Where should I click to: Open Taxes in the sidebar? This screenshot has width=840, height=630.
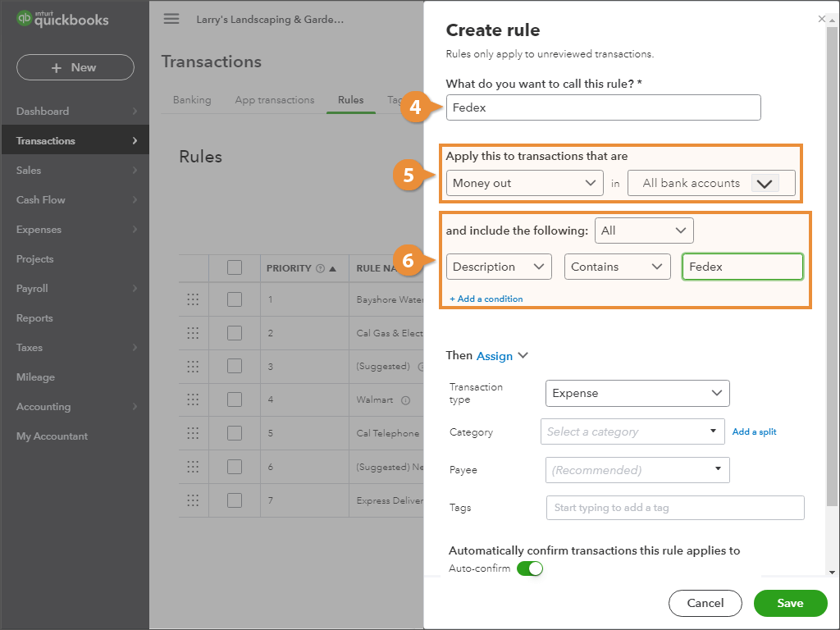point(75,347)
